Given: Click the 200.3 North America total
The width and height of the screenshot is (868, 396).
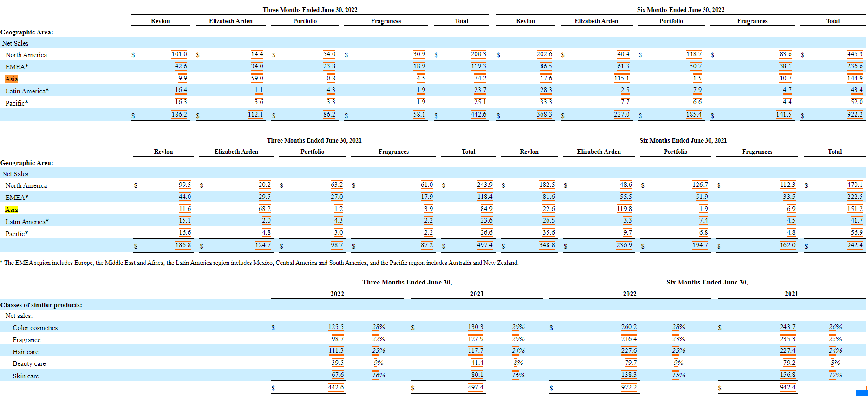Looking at the screenshot, I should (x=478, y=54).
